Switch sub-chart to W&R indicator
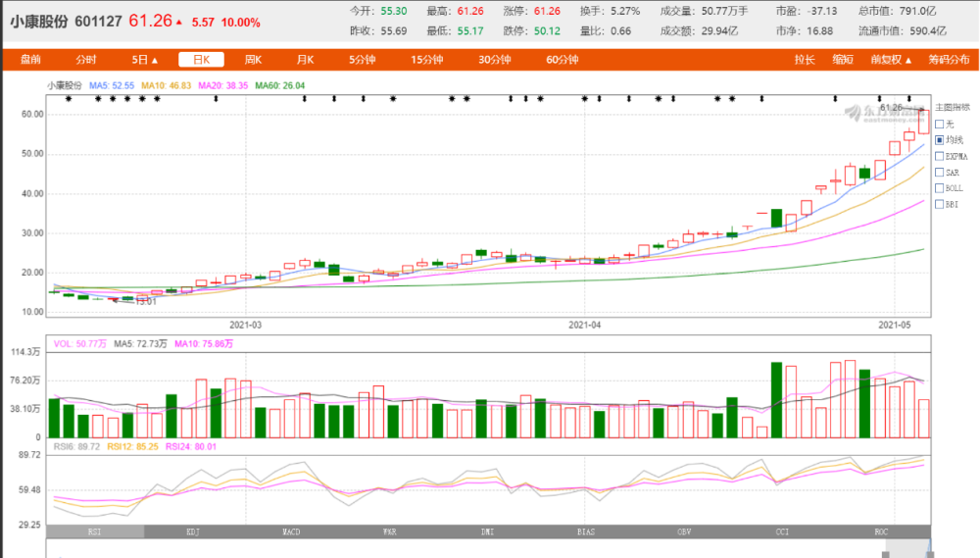 pos(389,532)
